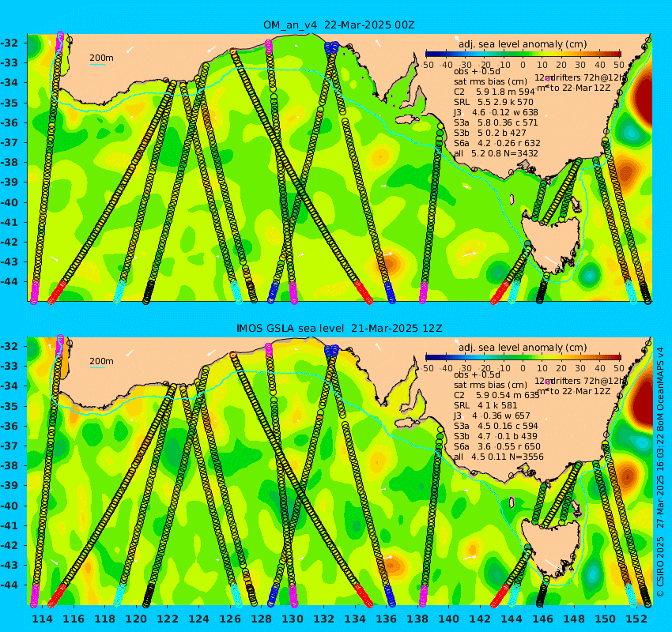
Task: Click longitude axis label 152
Action: [636, 619]
